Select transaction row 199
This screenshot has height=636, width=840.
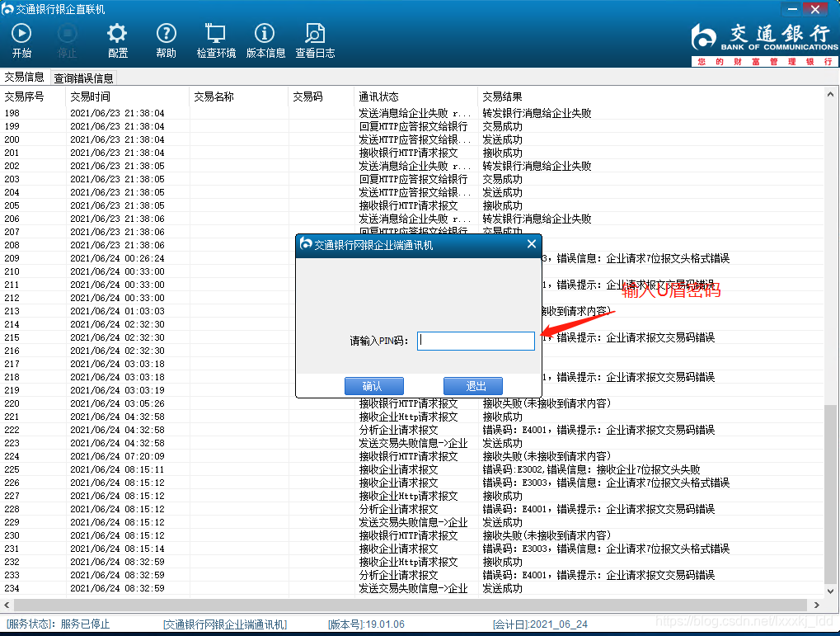411,126
